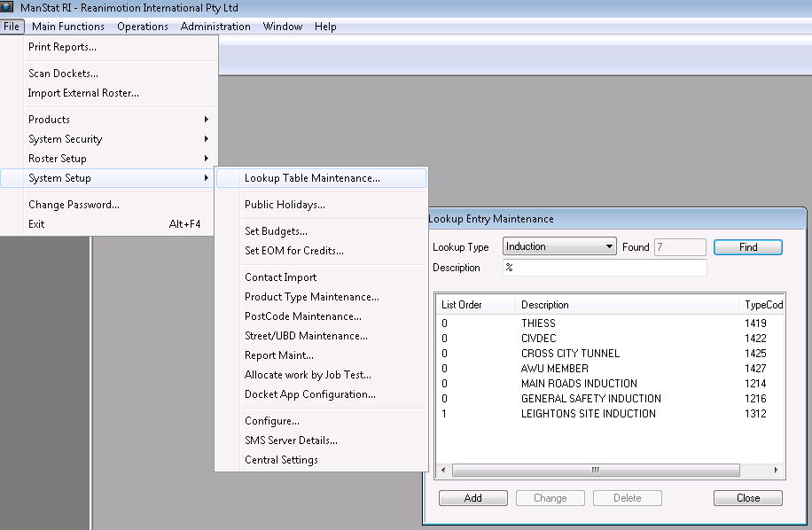Click the ManStat RI title bar icon
The width and height of the screenshot is (812, 530).
pos(8,7)
